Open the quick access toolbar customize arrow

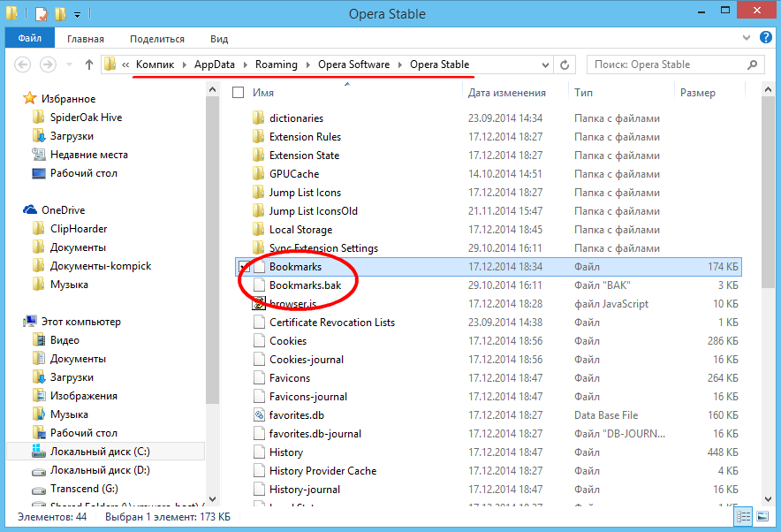(x=77, y=14)
